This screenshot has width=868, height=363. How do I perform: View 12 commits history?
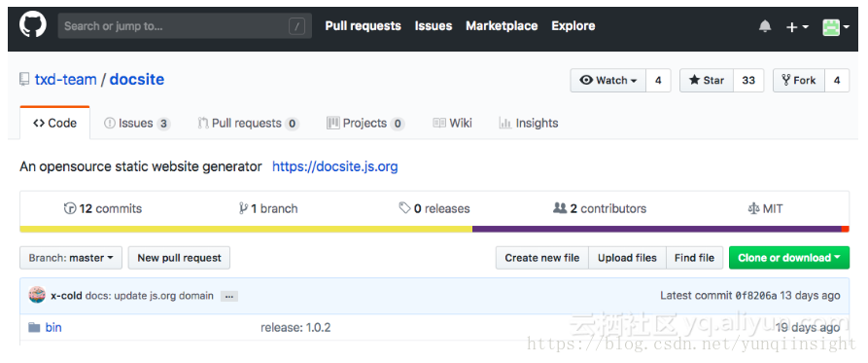pos(103,209)
